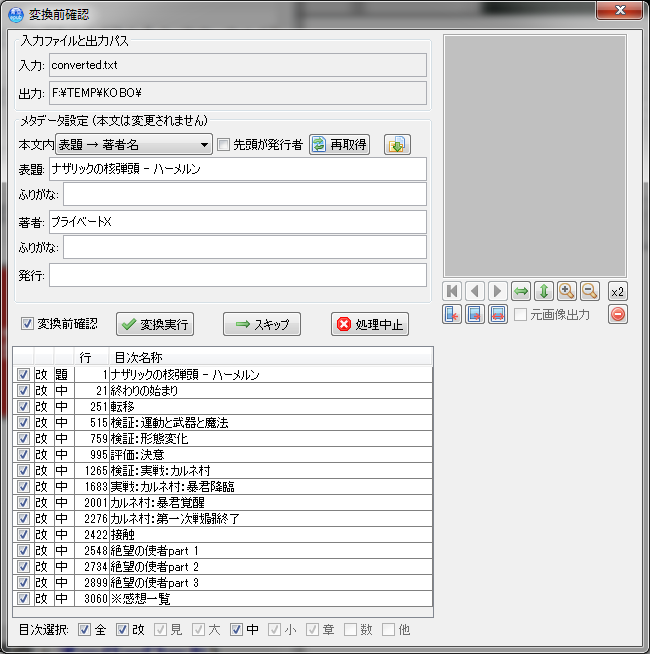This screenshot has height=654, width=650.
Task: Toggle 全 checkbox in 目次選択
Action: 84,629
